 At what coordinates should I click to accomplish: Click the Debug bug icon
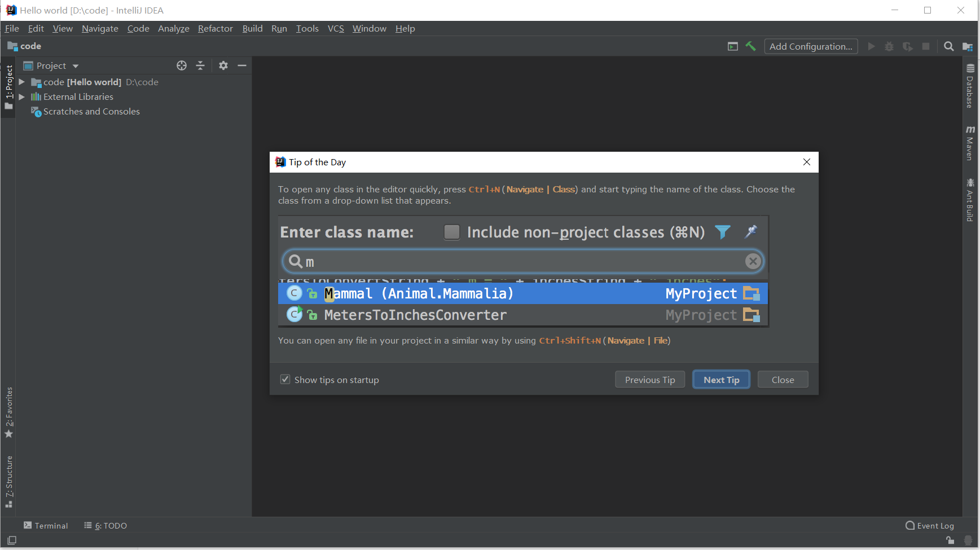[889, 46]
